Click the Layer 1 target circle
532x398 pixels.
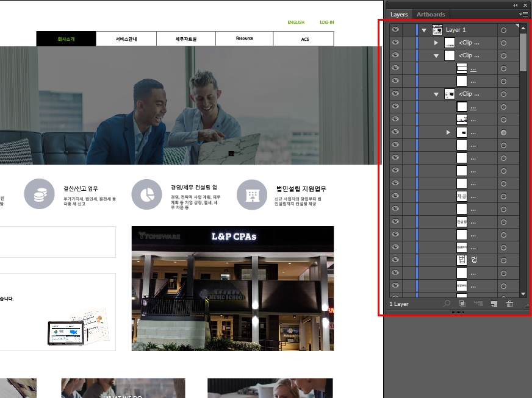pos(503,30)
